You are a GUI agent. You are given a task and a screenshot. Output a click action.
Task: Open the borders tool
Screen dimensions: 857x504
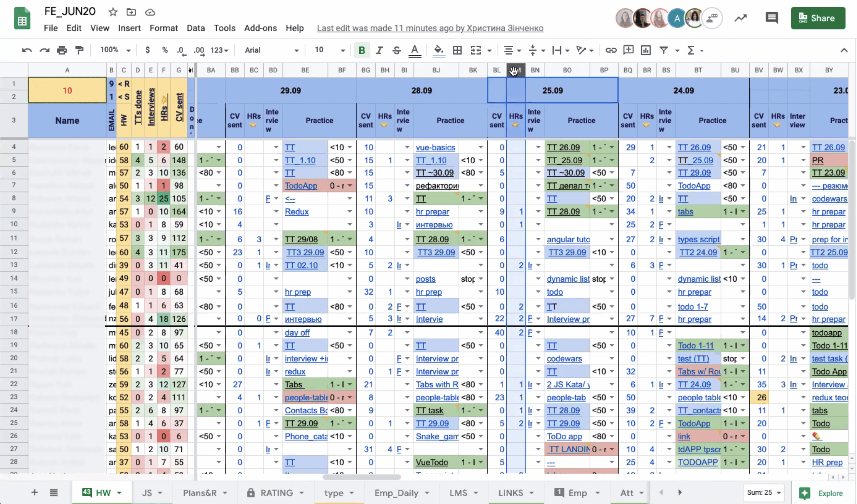click(x=457, y=50)
